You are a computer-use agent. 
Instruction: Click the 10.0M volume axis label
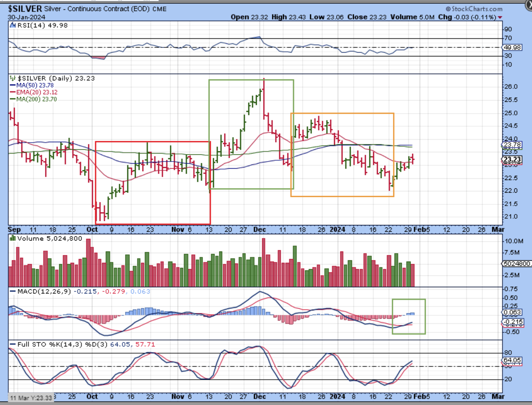514,241
